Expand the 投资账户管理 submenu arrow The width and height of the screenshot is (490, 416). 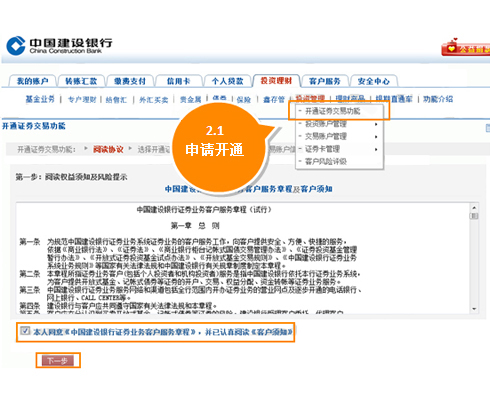coord(376,124)
